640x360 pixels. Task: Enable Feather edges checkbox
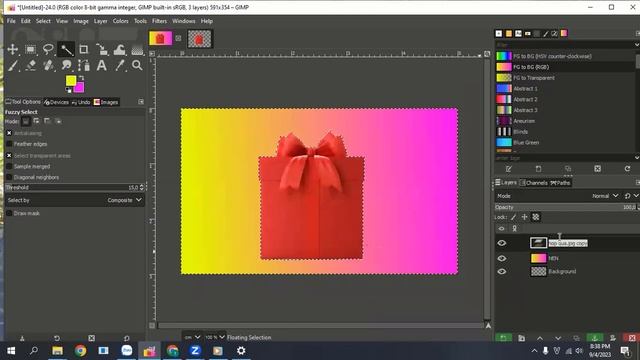click(x=9, y=144)
